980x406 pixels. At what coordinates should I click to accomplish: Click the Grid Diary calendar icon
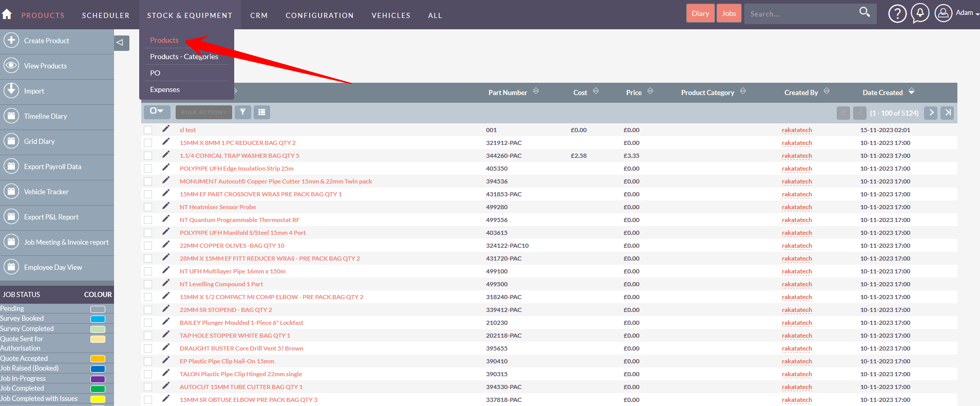(11, 141)
